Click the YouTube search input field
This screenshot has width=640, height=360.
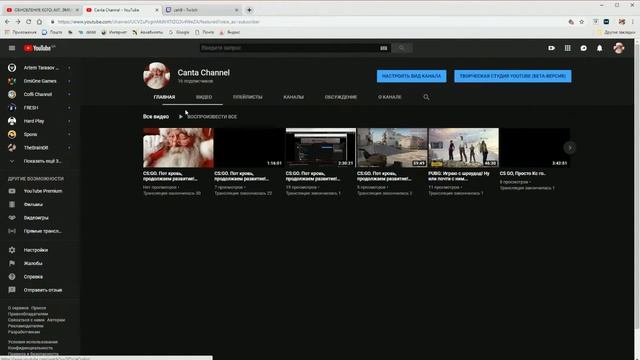[x=289, y=48]
